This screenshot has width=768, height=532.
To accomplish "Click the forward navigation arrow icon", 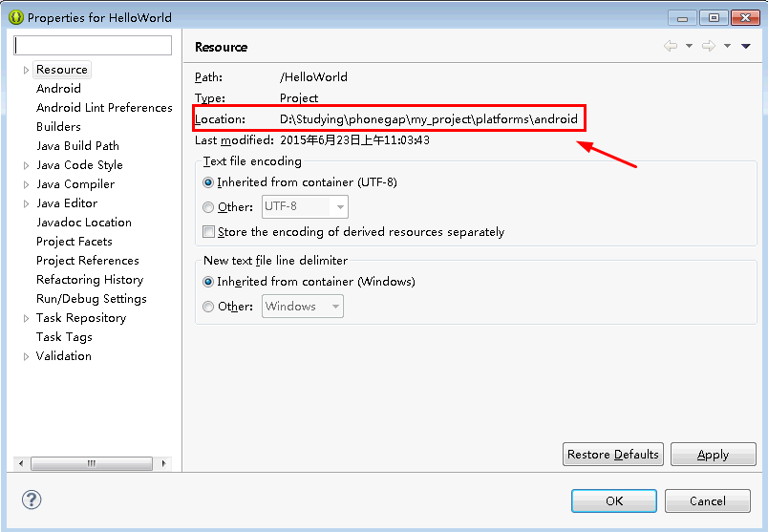I will pyautogui.click(x=709, y=46).
